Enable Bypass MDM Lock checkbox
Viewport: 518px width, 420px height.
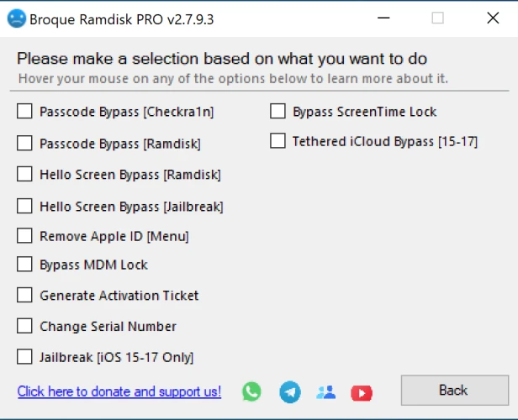pyautogui.click(x=24, y=264)
